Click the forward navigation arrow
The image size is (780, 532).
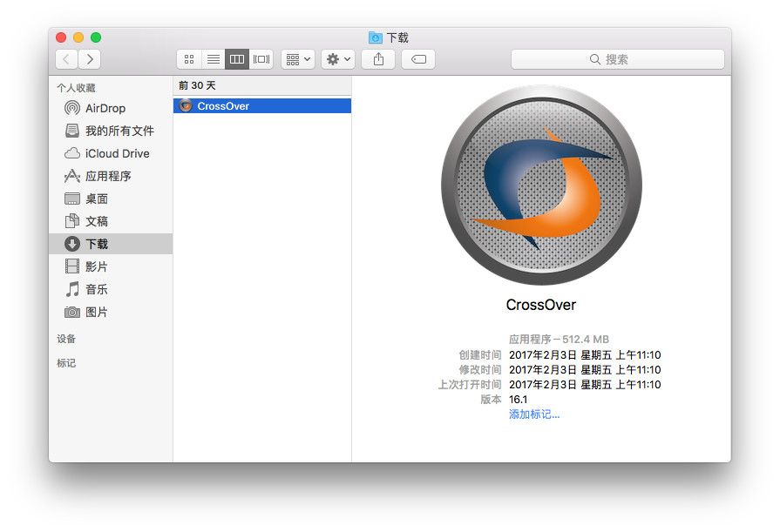click(x=89, y=59)
